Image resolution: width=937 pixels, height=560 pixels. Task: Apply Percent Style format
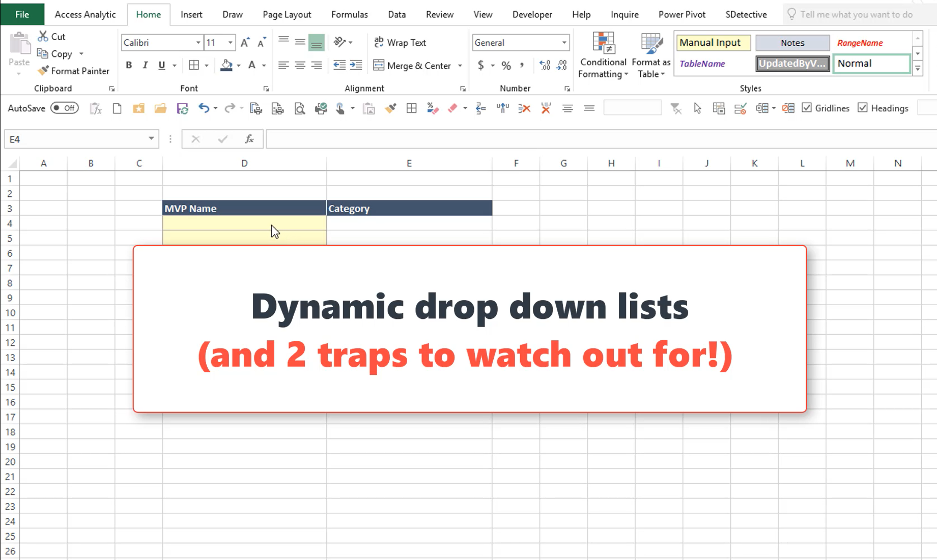506,65
